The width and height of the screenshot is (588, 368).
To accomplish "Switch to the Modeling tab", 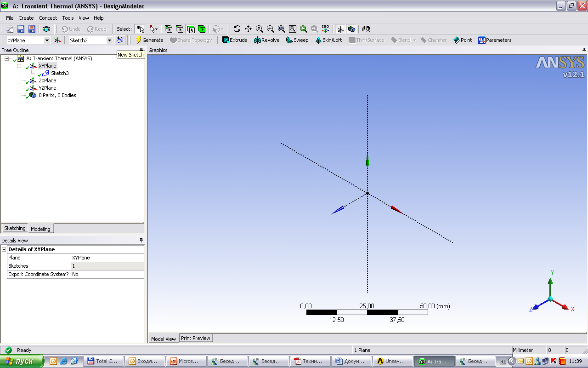I will (x=41, y=229).
